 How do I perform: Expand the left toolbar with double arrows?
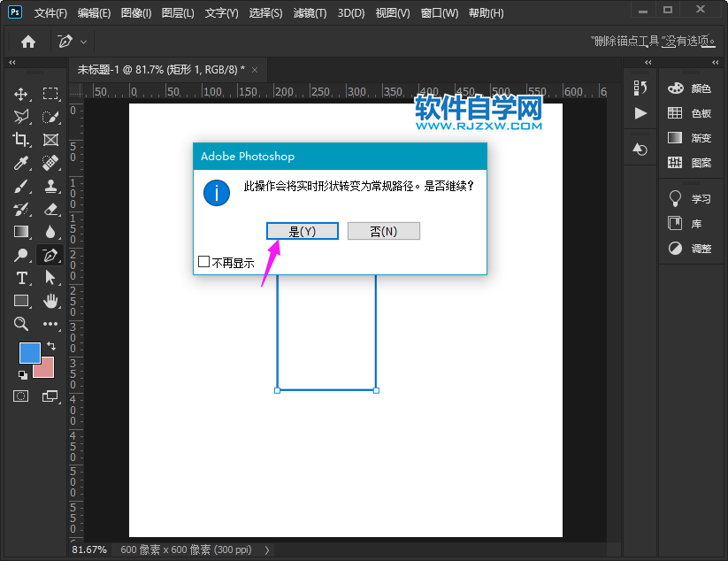point(11,63)
